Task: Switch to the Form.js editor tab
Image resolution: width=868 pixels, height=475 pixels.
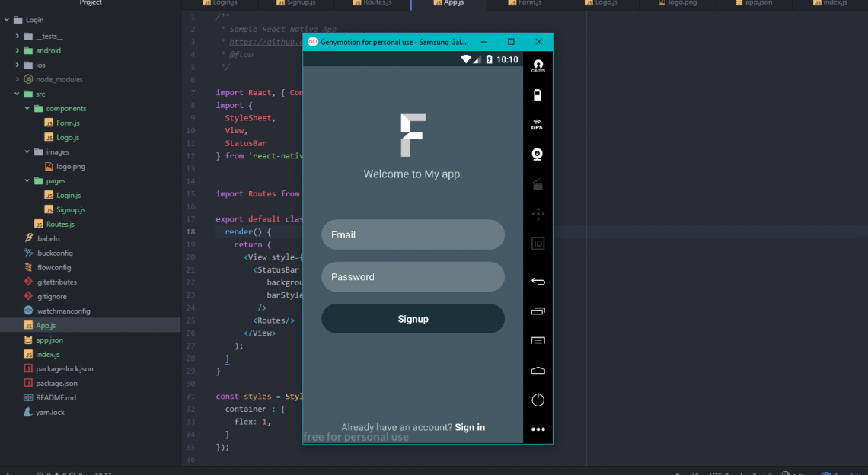Action: click(x=525, y=4)
